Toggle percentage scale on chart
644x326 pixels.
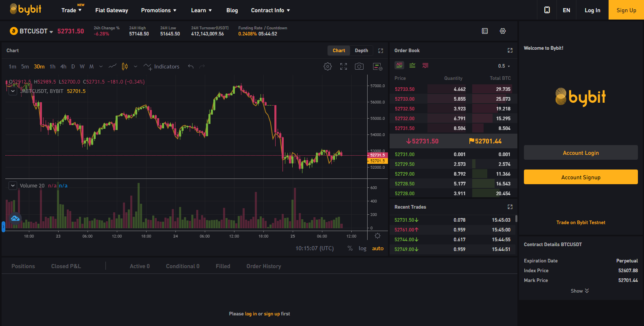[350, 248]
